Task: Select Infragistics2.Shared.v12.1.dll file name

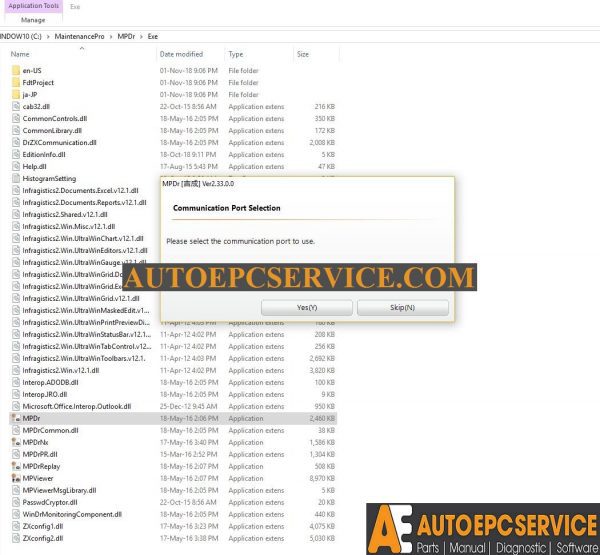Action: 65,214
